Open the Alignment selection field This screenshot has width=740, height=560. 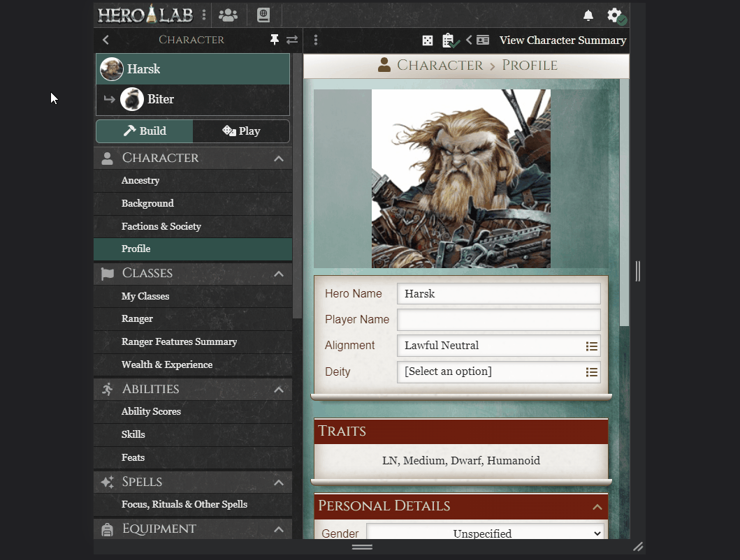click(499, 346)
